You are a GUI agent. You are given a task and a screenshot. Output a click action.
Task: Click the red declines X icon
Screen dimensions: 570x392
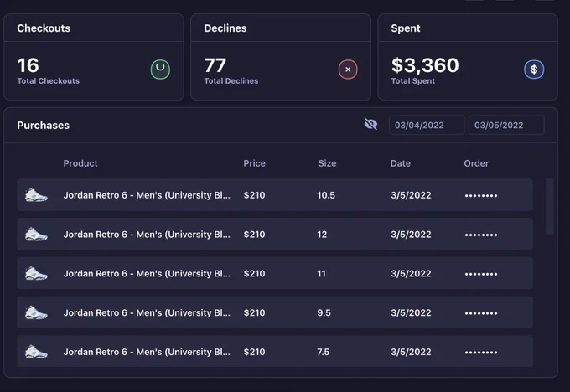coord(348,70)
